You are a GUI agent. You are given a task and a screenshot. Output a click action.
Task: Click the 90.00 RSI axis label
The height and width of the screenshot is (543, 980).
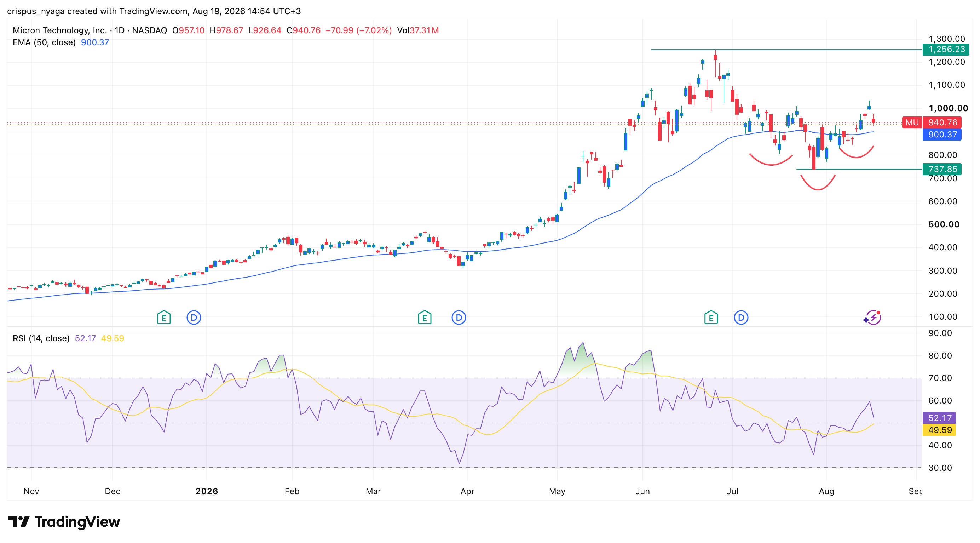(x=940, y=333)
